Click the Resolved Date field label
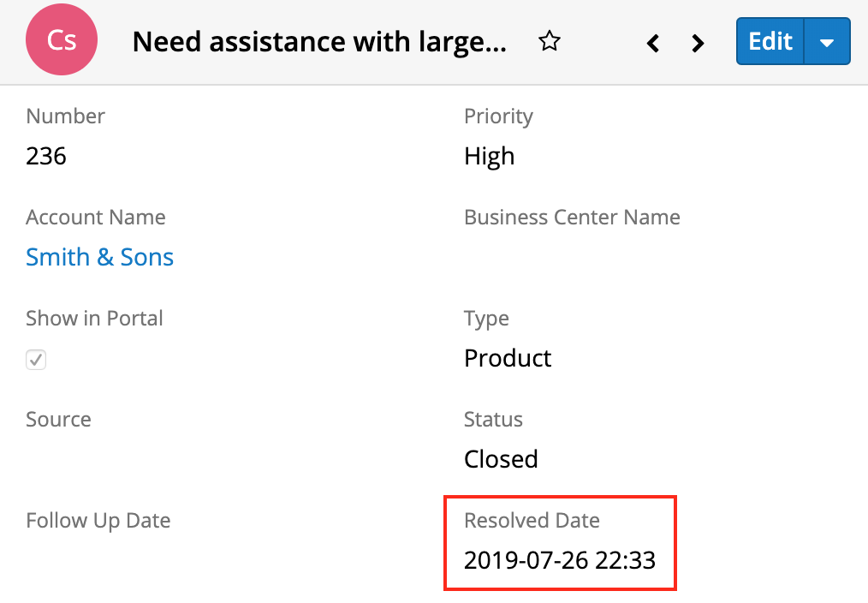Viewport: 868px width, 603px height. 532,521
